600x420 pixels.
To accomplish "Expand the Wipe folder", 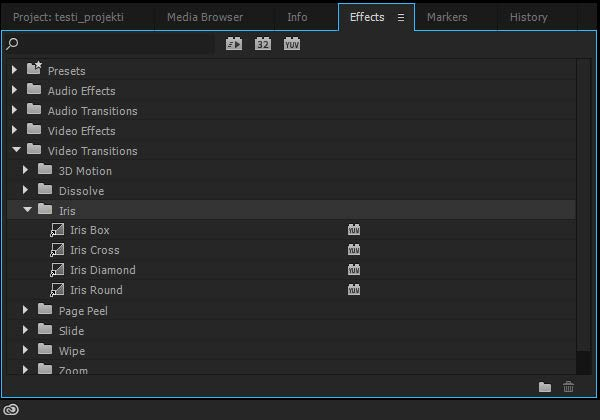I will pyautogui.click(x=25, y=349).
